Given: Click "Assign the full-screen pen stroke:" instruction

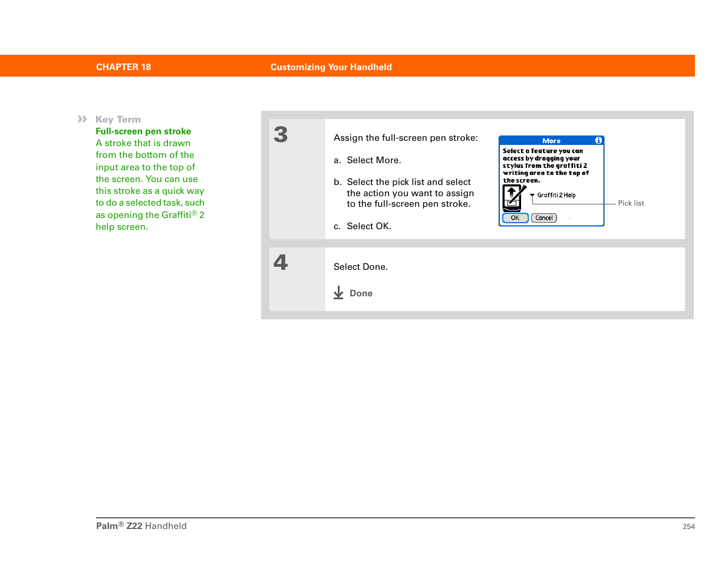Looking at the screenshot, I should [406, 138].
